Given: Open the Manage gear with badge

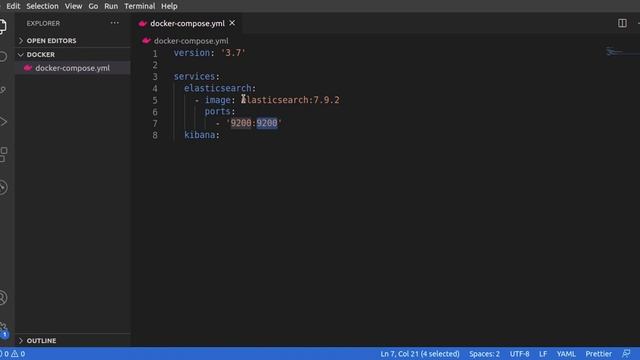Looking at the screenshot, I should (3, 330).
